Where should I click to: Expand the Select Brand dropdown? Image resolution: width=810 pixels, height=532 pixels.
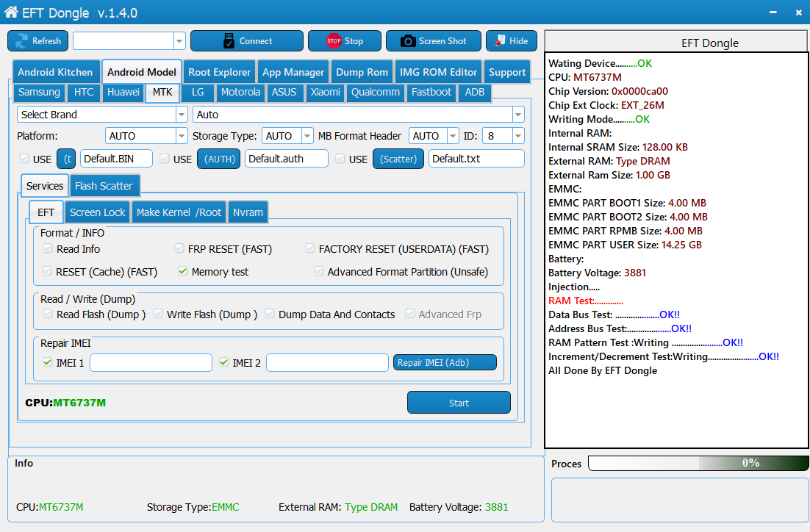pos(182,115)
